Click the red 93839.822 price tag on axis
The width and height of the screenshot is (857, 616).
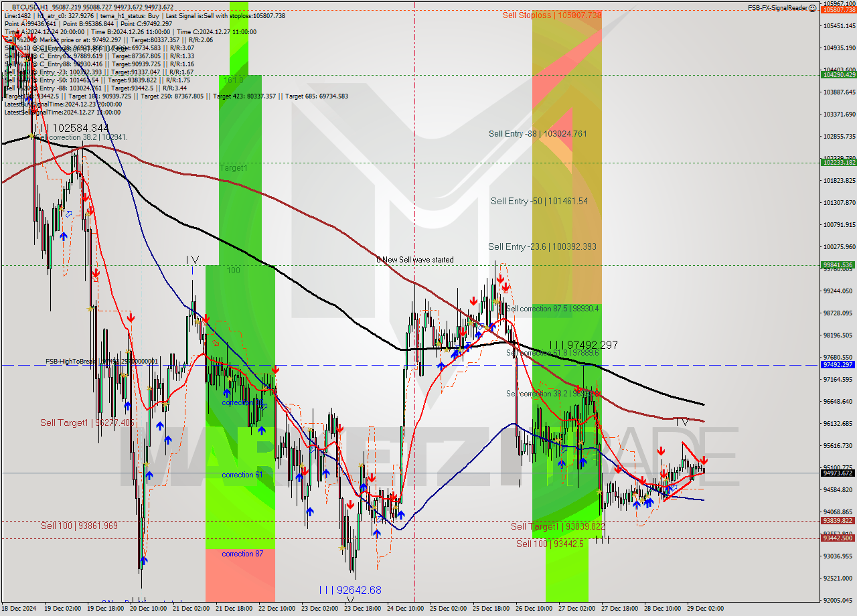pyautogui.click(x=838, y=521)
